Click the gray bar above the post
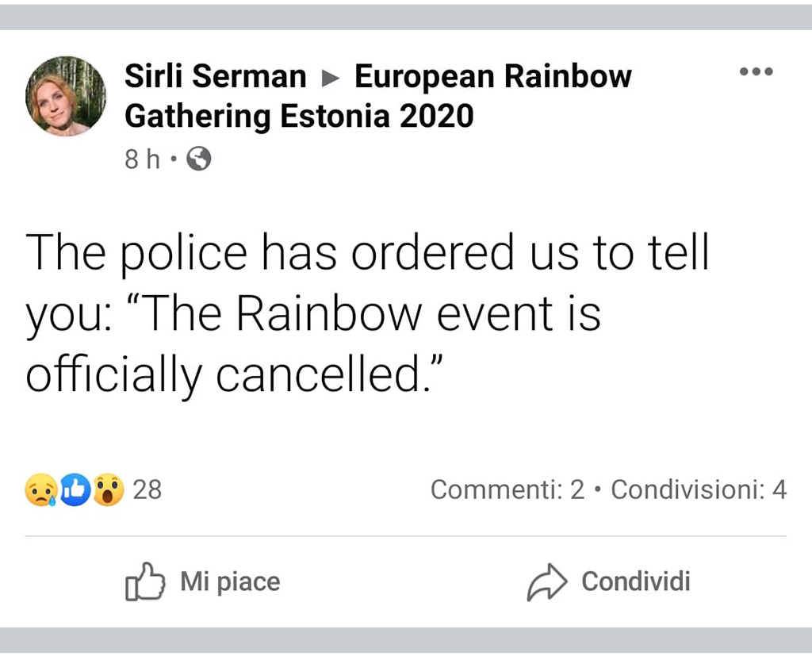 pyautogui.click(x=406, y=16)
